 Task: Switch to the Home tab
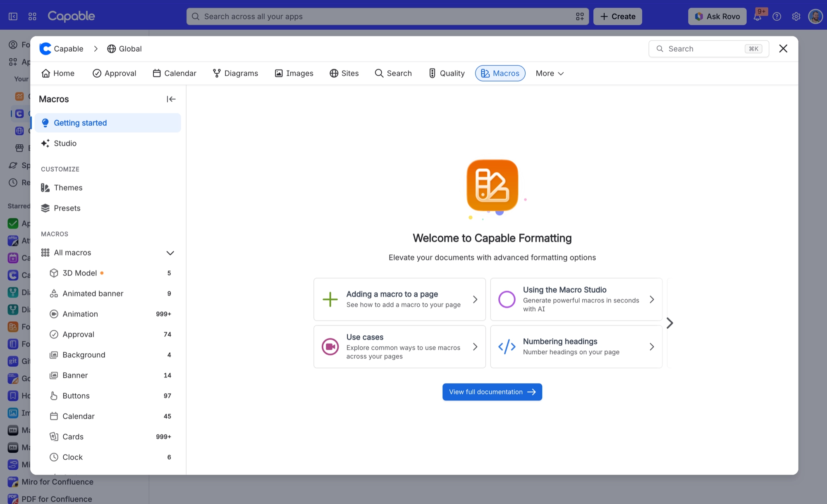pos(58,74)
